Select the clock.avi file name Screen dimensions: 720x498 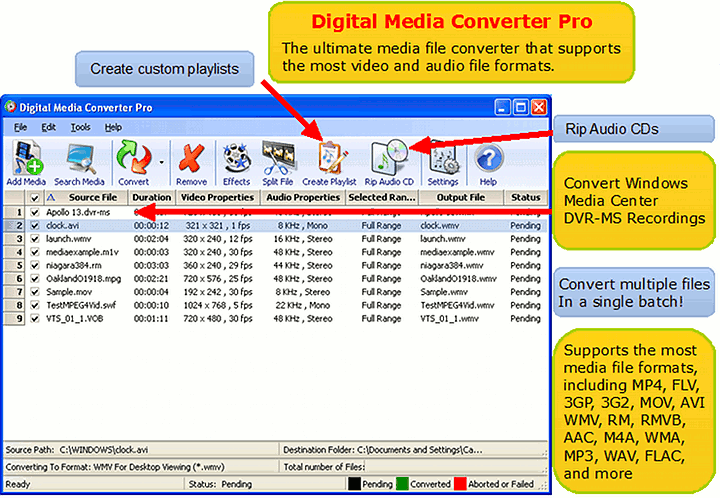click(62, 225)
